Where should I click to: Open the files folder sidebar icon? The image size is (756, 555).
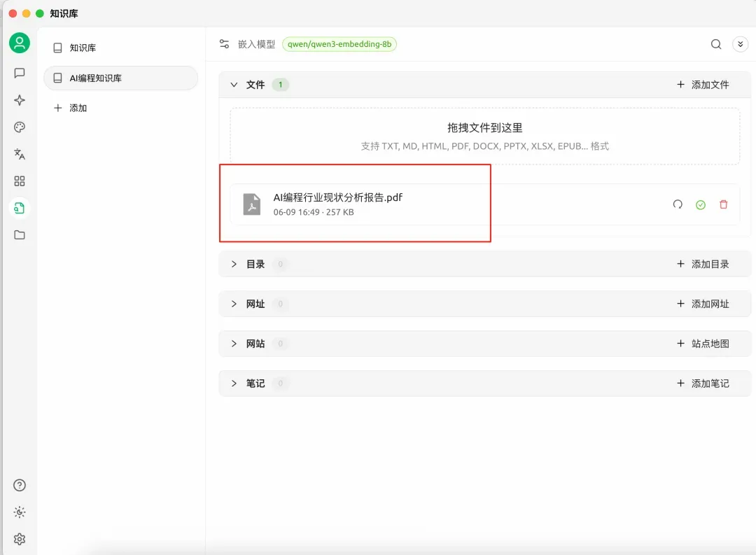click(x=20, y=235)
